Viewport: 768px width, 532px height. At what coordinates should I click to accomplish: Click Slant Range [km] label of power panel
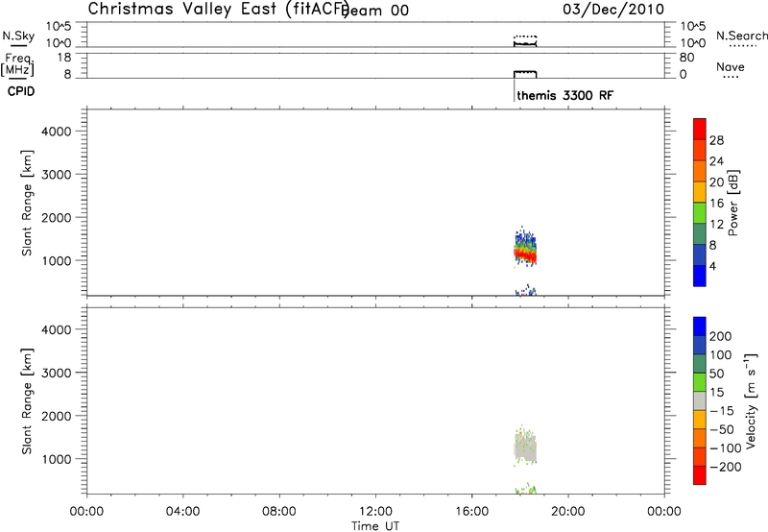coord(27,203)
